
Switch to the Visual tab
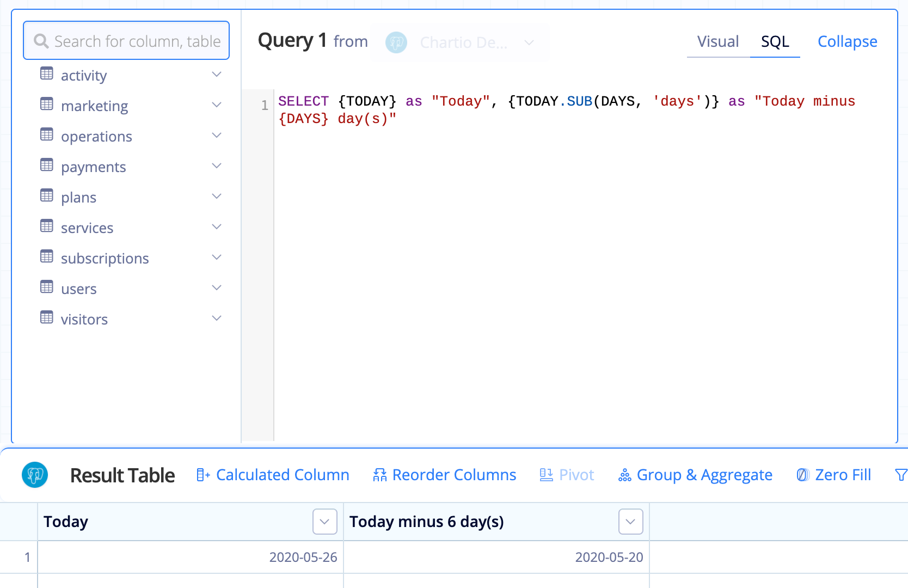click(x=717, y=41)
